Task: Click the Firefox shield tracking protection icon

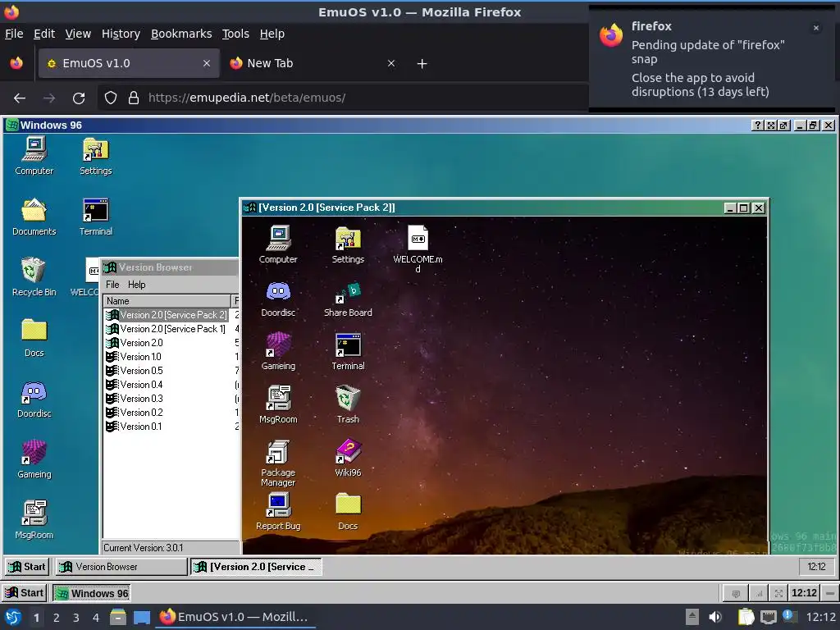Action: [x=111, y=98]
